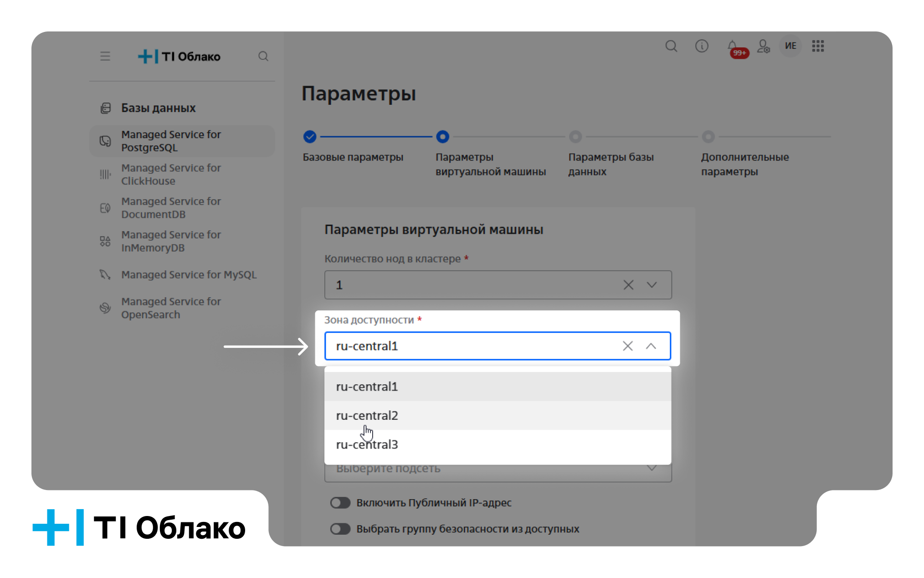
Task: Click the OpenSearch icon in sidebar
Action: (x=105, y=308)
